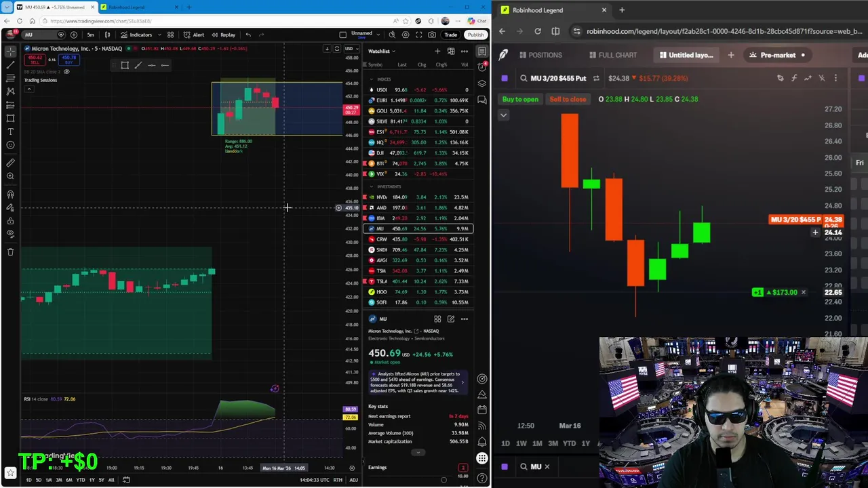Viewport: 868px width, 488px height.
Task: Add a new layout tab in Robinhood Legend
Action: pyautogui.click(x=731, y=55)
